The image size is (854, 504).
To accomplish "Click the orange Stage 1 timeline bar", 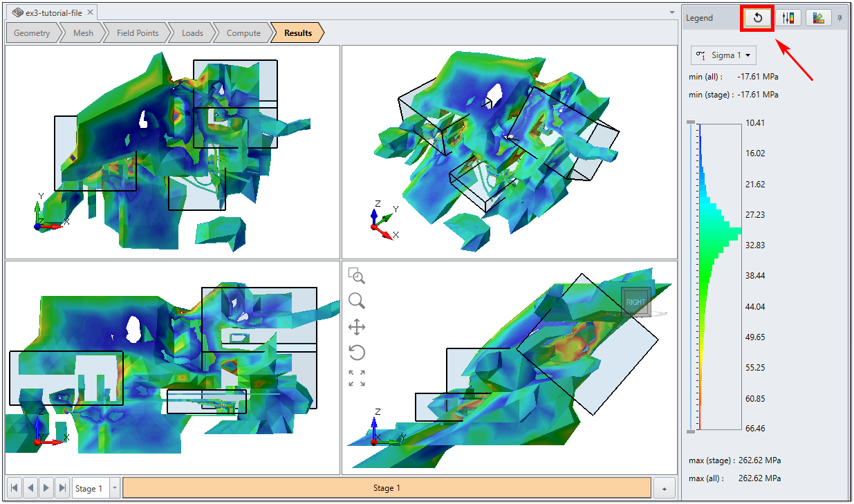I will pos(387,488).
